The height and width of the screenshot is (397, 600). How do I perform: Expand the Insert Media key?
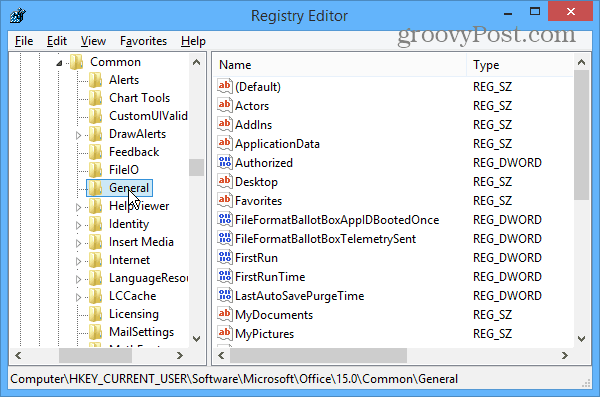(x=78, y=243)
